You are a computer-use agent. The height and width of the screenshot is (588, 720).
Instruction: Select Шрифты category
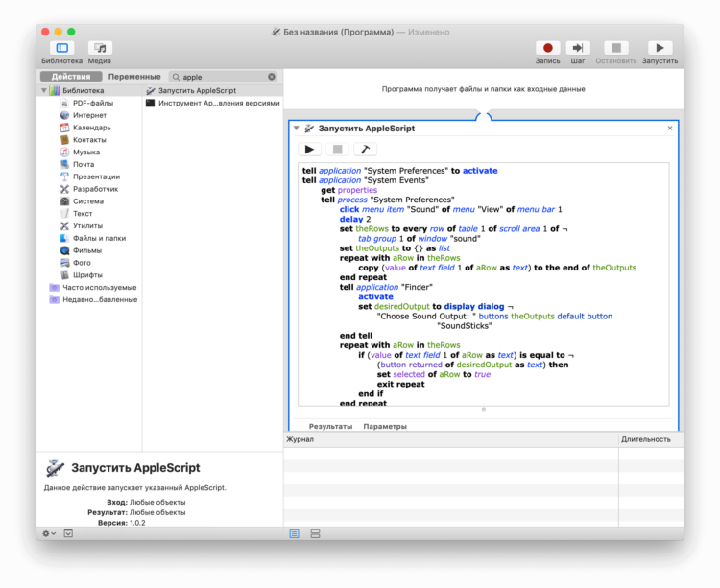point(90,274)
